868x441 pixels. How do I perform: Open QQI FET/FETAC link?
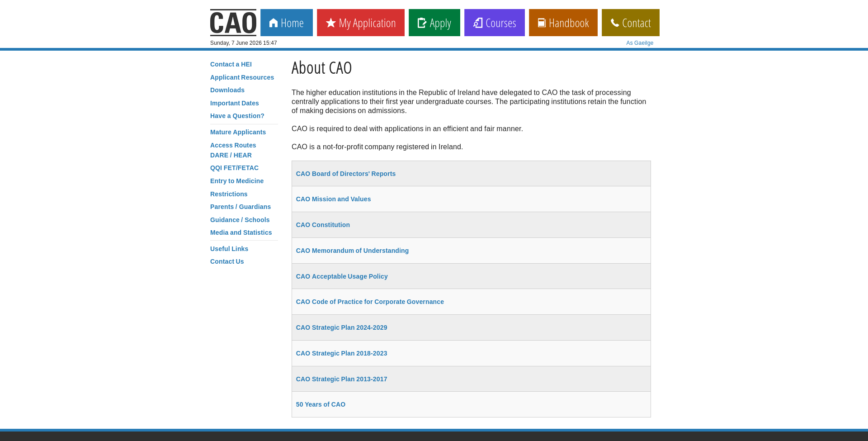coord(234,168)
